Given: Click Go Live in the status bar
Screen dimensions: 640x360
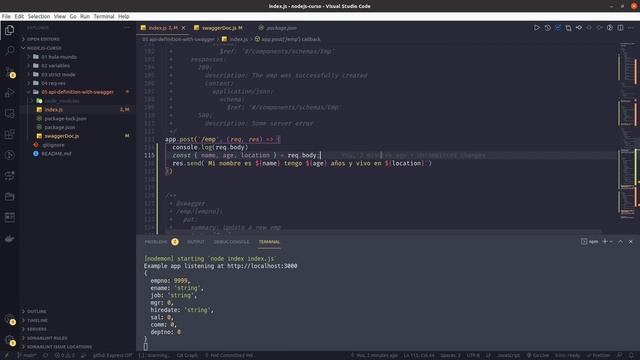Looking at the screenshot, I should click(x=538, y=356).
